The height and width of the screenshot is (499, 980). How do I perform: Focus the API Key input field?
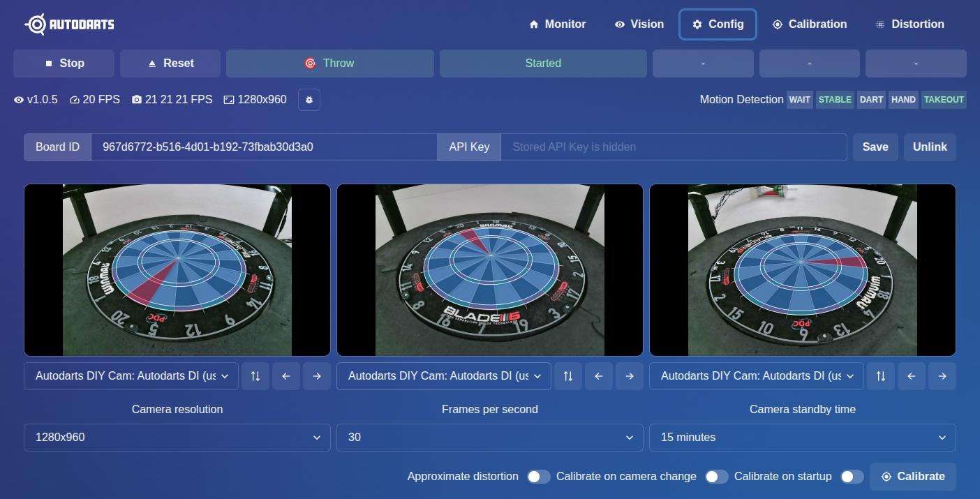pos(673,147)
